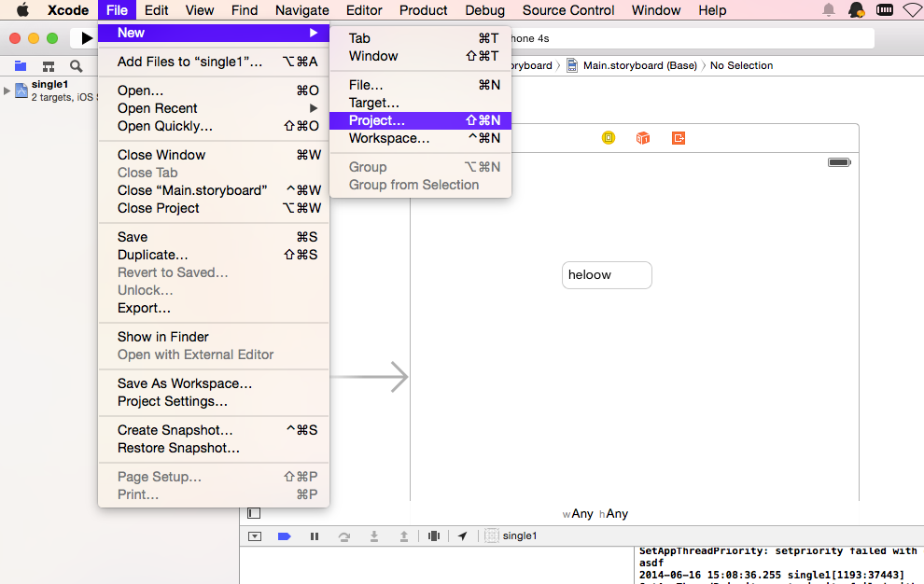Open macOS notification bell icon in menu bar
Image resolution: width=924 pixels, height=584 pixels.
pos(829,10)
